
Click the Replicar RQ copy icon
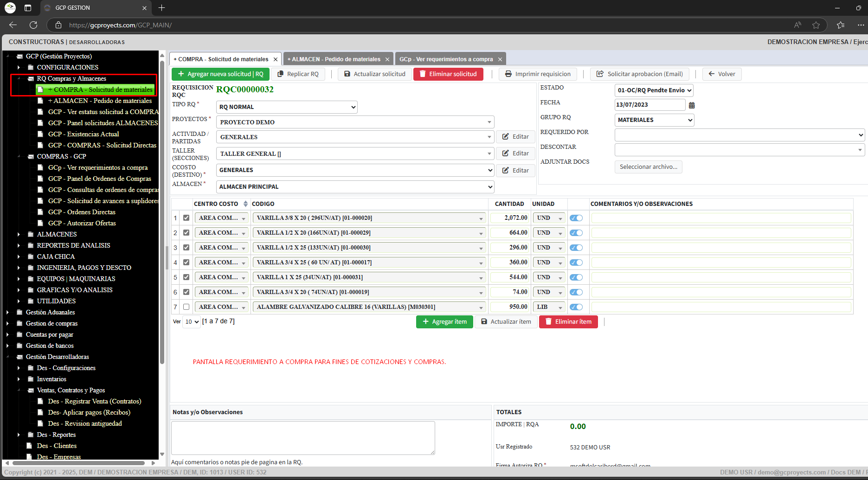click(x=280, y=74)
